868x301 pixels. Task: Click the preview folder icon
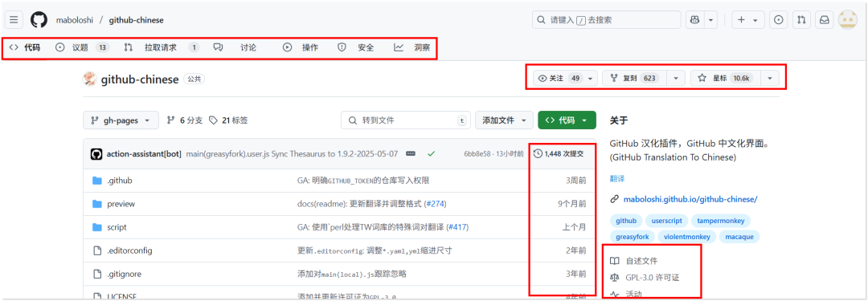pyautogui.click(x=97, y=204)
